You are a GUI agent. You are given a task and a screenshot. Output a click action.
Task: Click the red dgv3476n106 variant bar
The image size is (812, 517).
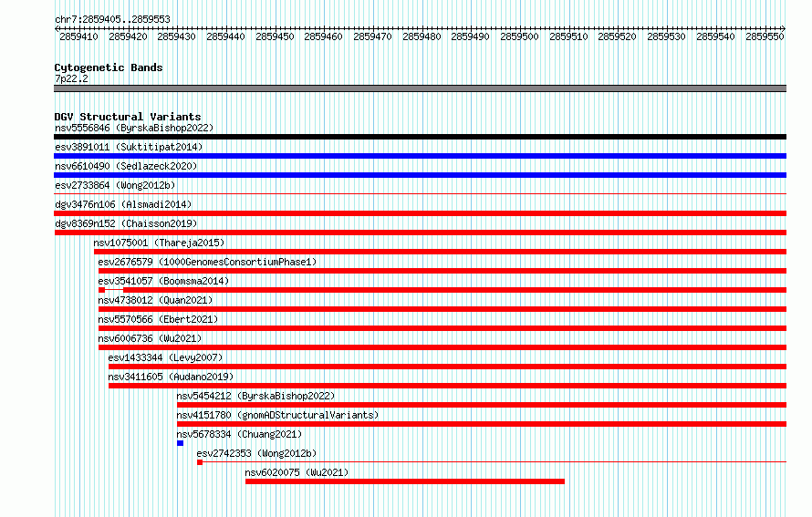[x=420, y=213]
